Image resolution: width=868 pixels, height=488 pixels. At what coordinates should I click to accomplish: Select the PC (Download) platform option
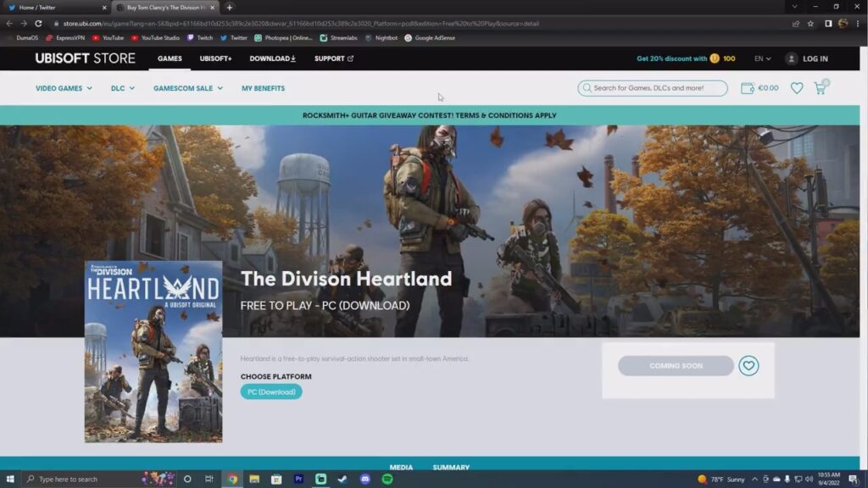(x=272, y=391)
